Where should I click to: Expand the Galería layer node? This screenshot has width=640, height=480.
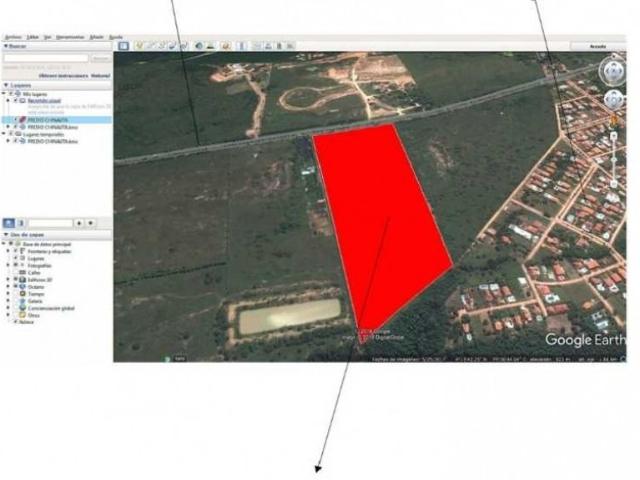point(9,301)
